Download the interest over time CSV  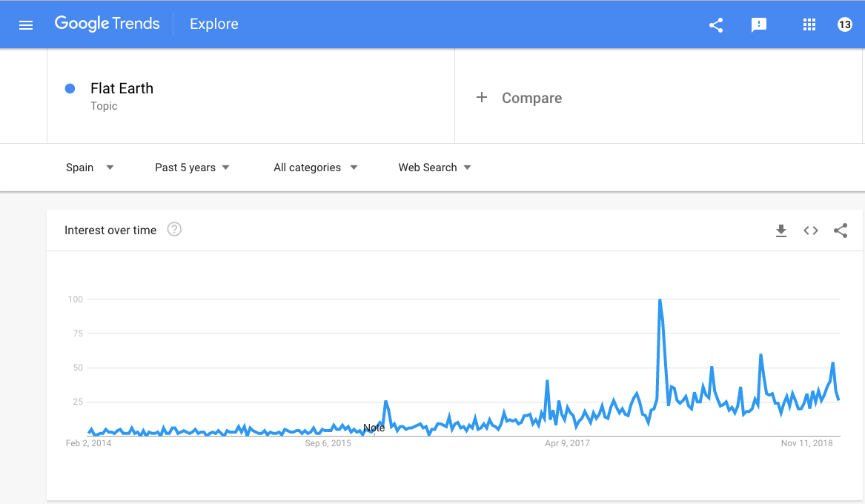coord(781,231)
